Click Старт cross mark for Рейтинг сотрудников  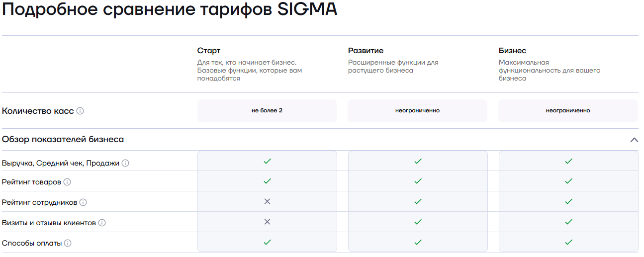[x=267, y=201]
